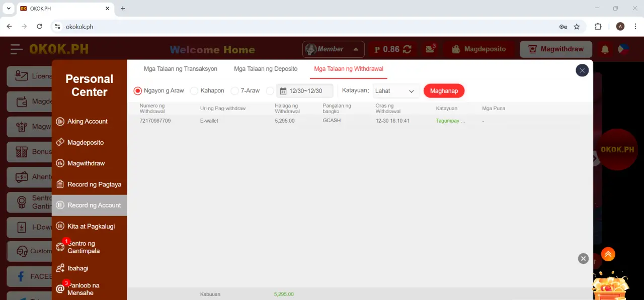Click the browser reload button

pyautogui.click(x=40, y=27)
